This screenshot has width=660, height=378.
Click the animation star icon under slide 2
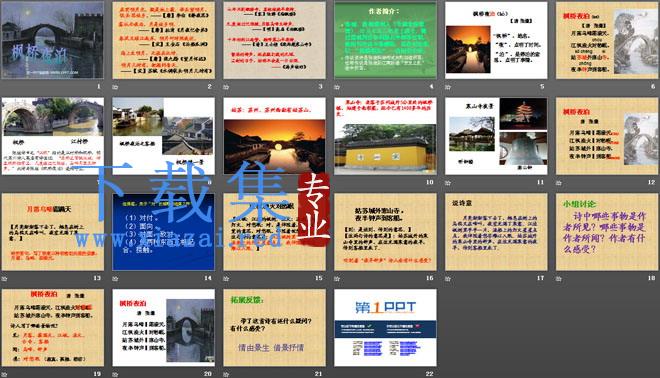point(115,87)
